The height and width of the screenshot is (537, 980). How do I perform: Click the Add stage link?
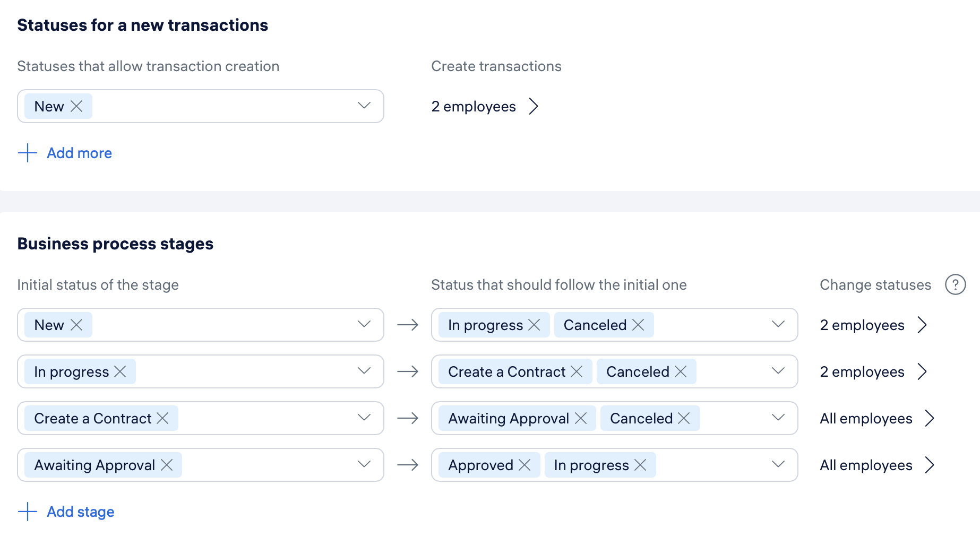81,512
